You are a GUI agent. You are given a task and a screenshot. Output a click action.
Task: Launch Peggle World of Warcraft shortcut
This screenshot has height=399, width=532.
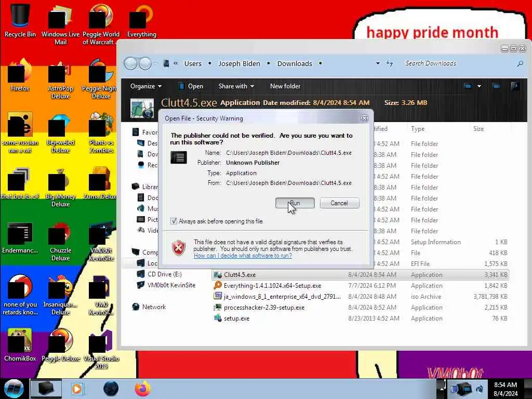[x=101, y=24]
